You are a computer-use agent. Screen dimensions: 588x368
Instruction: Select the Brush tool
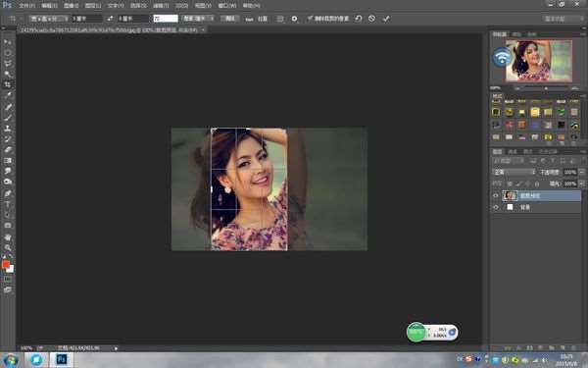pos(8,118)
